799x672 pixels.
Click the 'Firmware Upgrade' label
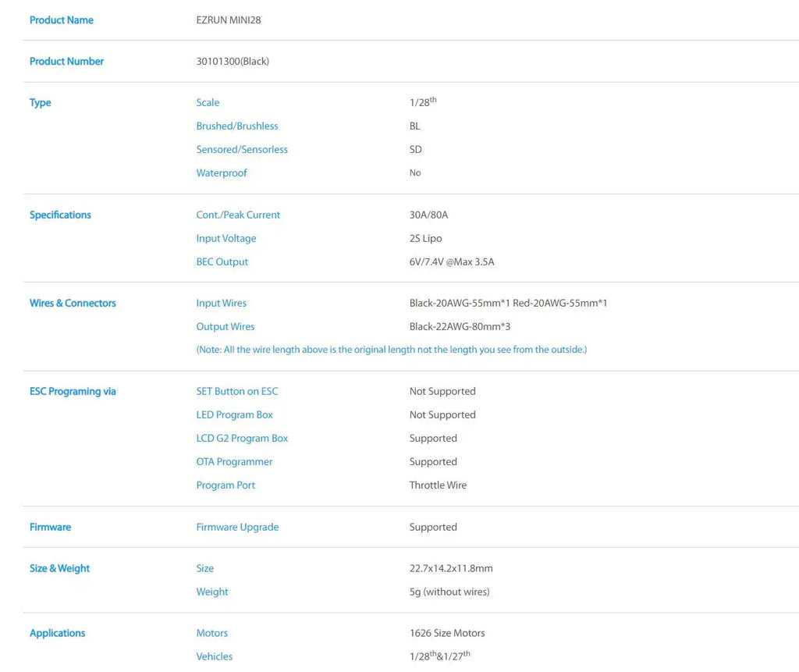(x=237, y=527)
